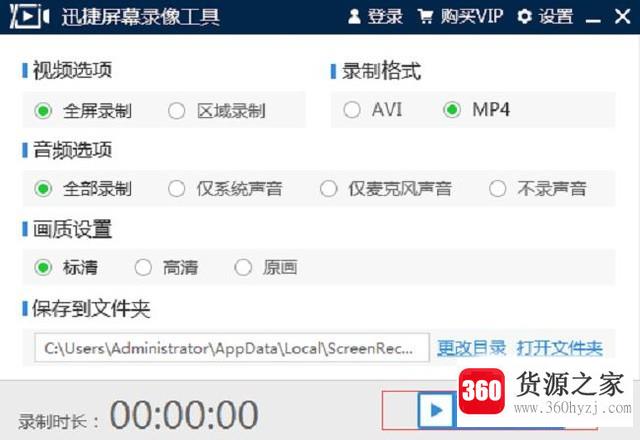This screenshot has height=440, width=640.
Task: Click the 录制格式 section heading
Action: pos(381,71)
